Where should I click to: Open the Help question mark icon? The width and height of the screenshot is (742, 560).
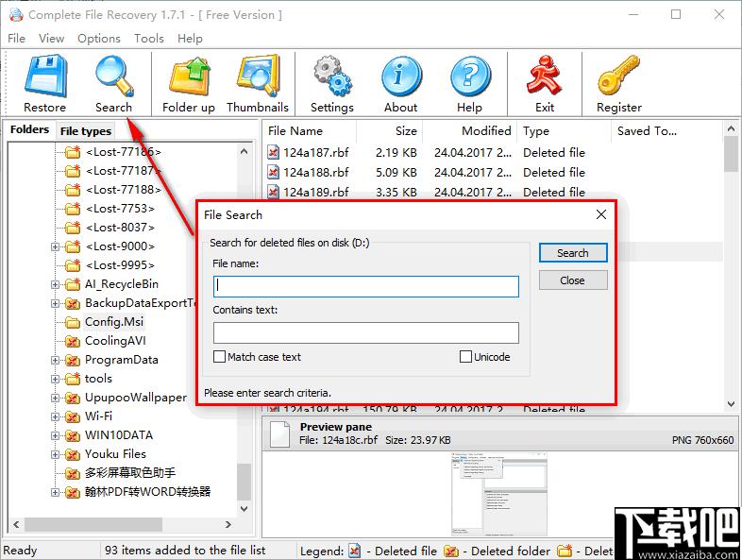470,76
